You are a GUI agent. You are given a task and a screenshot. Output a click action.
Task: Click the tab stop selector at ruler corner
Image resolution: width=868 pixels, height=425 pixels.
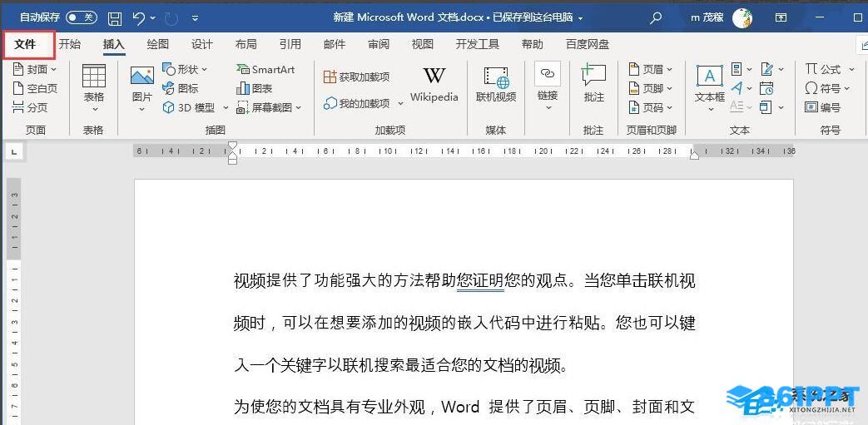[x=14, y=151]
